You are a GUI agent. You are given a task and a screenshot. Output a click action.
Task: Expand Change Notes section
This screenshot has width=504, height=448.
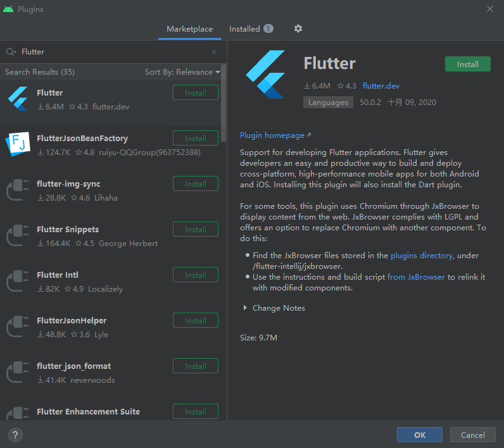246,308
